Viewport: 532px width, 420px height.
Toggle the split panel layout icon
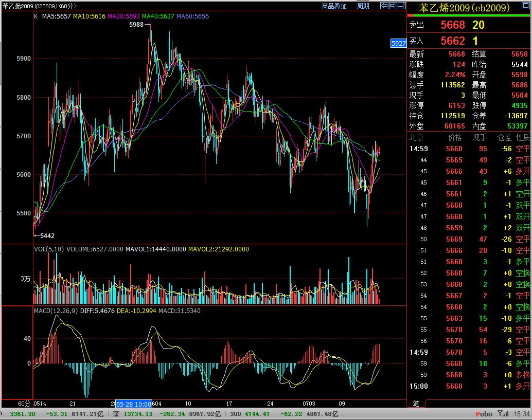[402, 6]
